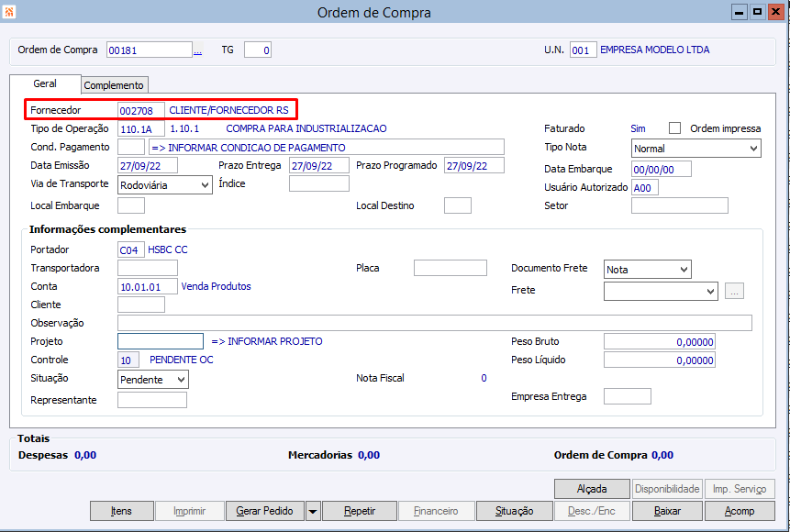Click the Transportadora input field
The image size is (790, 532).
148,268
